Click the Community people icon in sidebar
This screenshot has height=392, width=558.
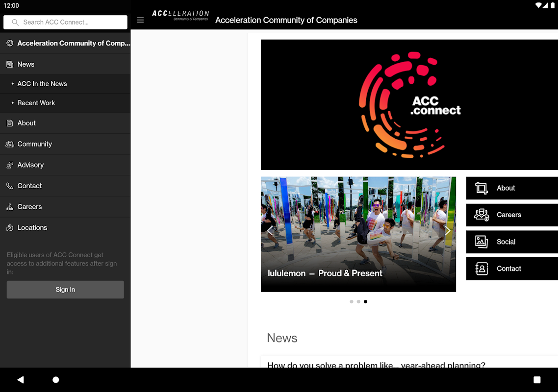click(x=10, y=144)
